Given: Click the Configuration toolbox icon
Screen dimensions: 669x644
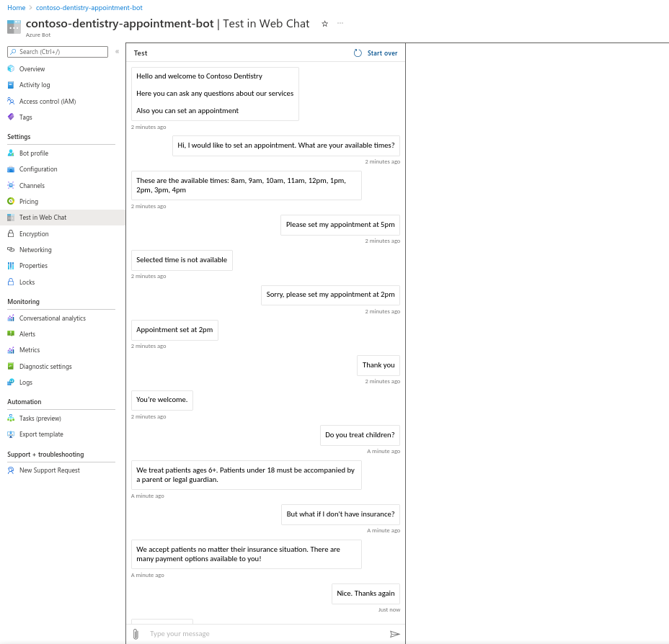Looking at the screenshot, I should 11,169.
